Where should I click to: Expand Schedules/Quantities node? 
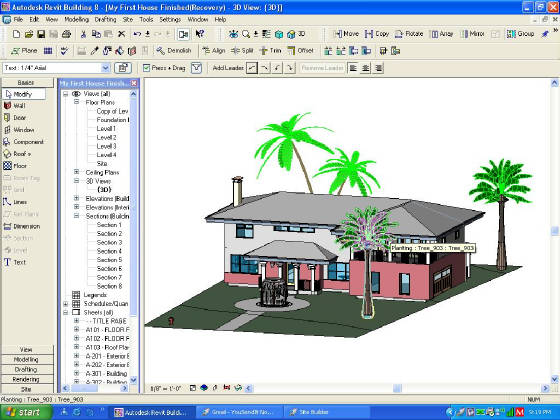click(66, 304)
